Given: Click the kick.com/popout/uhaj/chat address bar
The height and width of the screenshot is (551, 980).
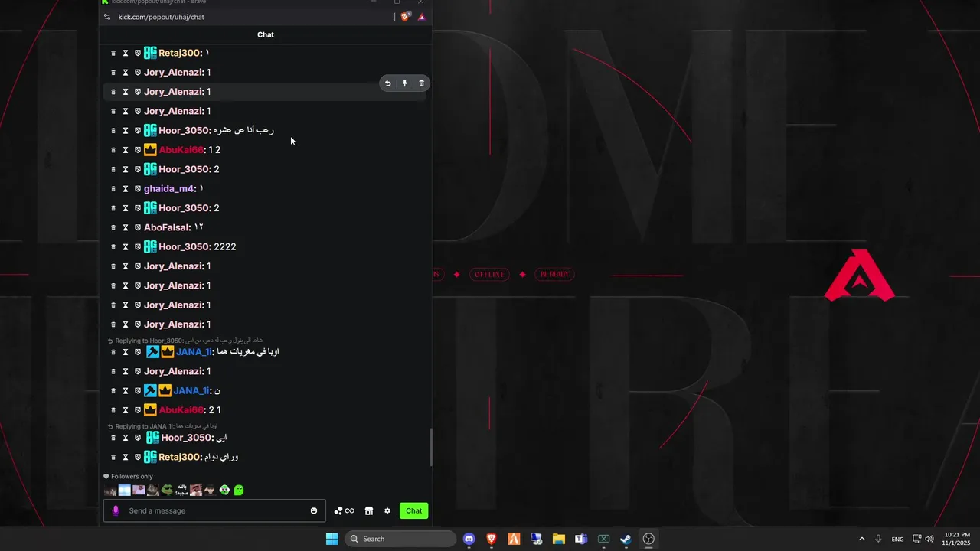Looking at the screenshot, I should click(x=161, y=17).
